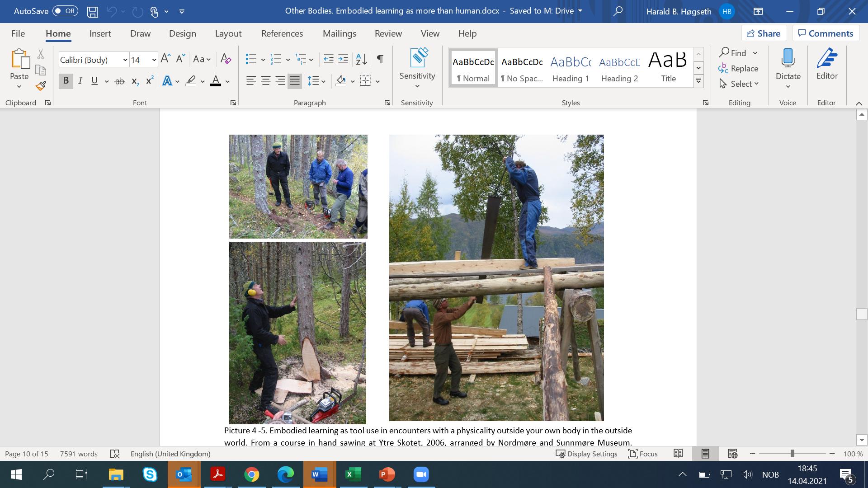Show paragraph marks with pilcrow icon

click(380, 59)
